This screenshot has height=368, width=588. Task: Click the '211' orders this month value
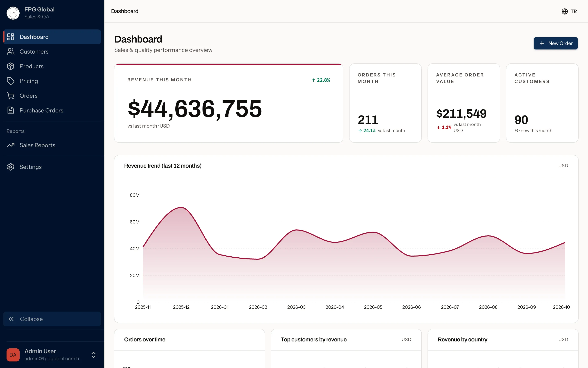click(368, 120)
